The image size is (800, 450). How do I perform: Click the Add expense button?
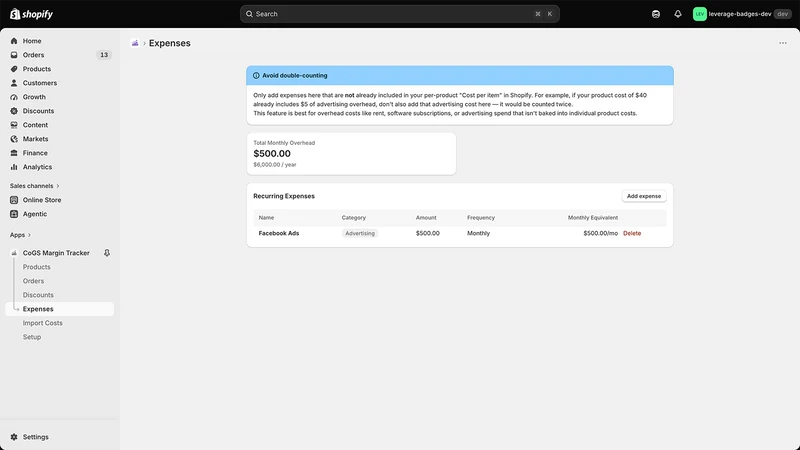pos(644,196)
